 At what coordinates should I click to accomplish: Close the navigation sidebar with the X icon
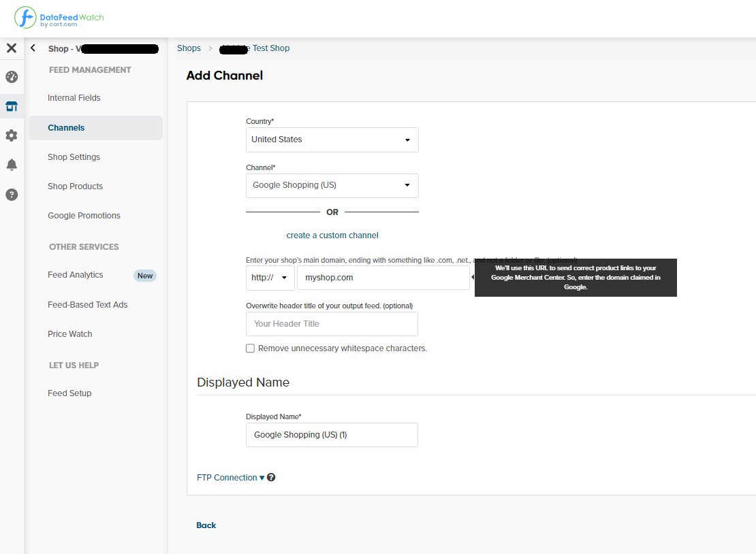point(11,48)
